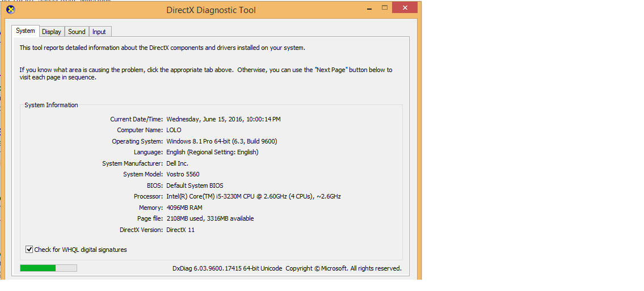Screen dimensions: 644x291
Task: Go to the Sound tab
Action: pyautogui.click(x=77, y=32)
